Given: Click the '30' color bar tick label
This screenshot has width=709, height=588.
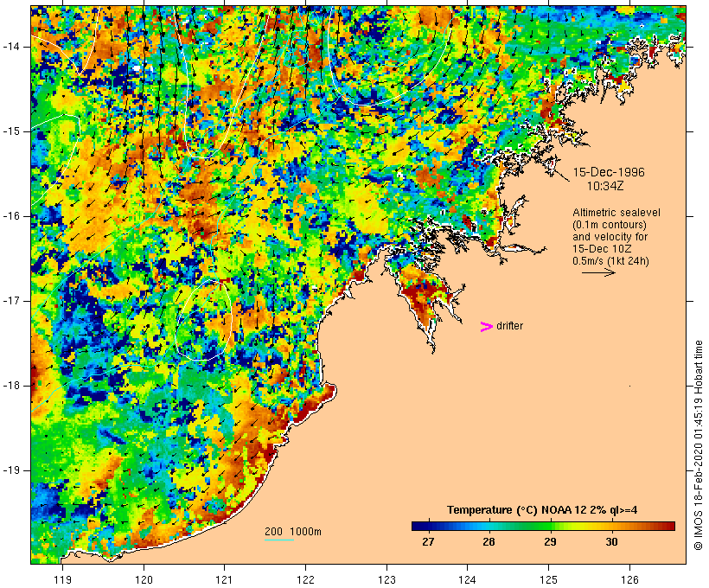Looking at the screenshot, I should [611, 541].
